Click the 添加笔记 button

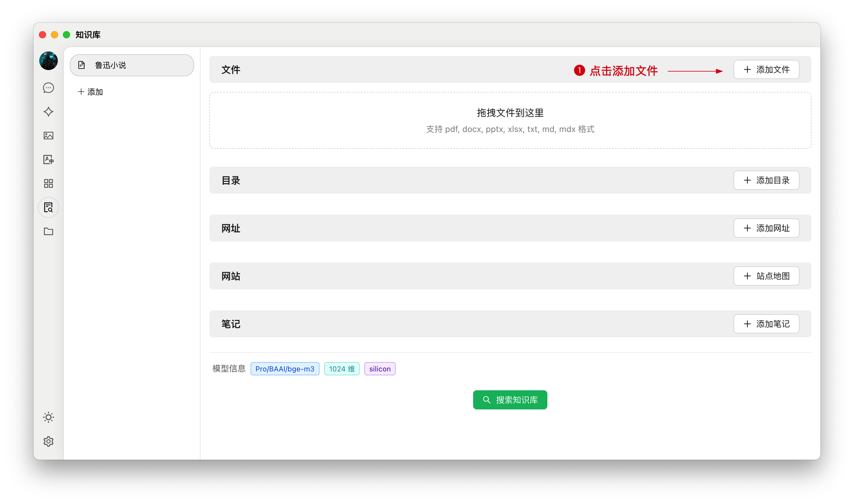(x=766, y=324)
